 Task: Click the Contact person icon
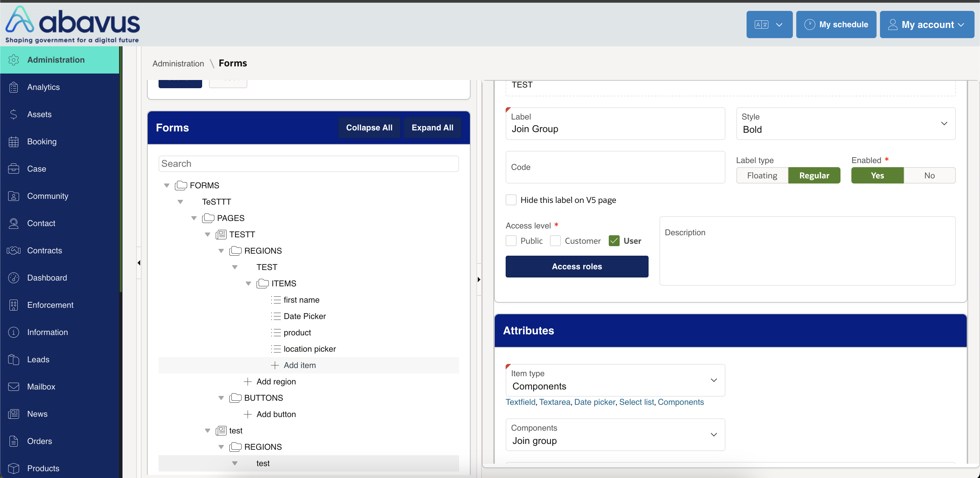click(14, 223)
